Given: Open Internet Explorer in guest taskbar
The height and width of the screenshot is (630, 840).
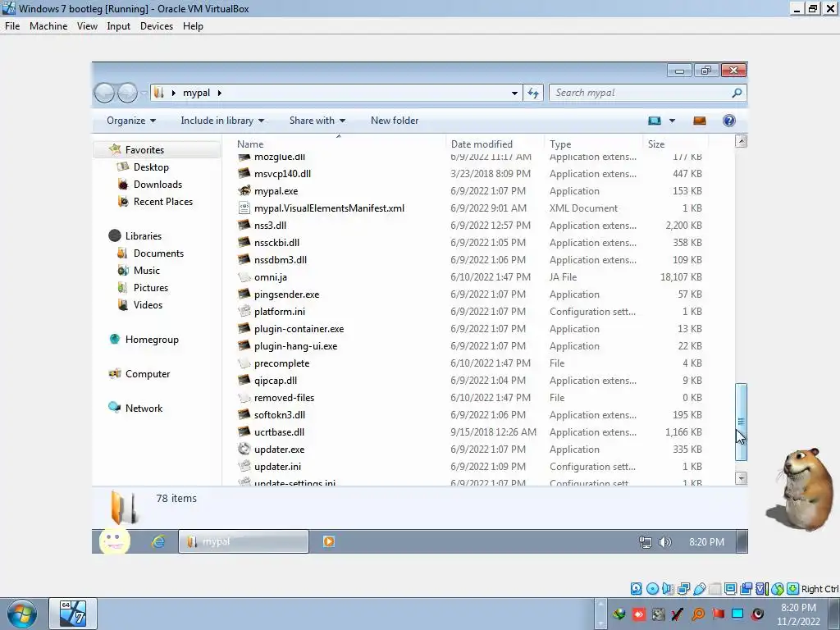Looking at the screenshot, I should tap(158, 541).
